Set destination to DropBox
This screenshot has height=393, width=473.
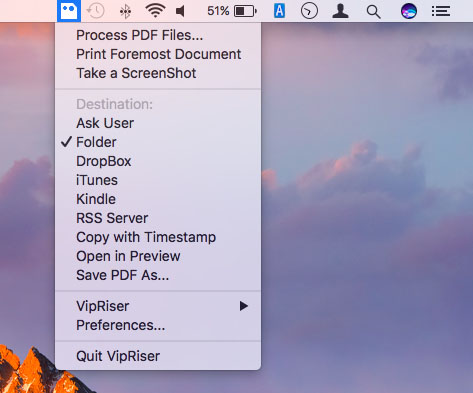pos(158,161)
